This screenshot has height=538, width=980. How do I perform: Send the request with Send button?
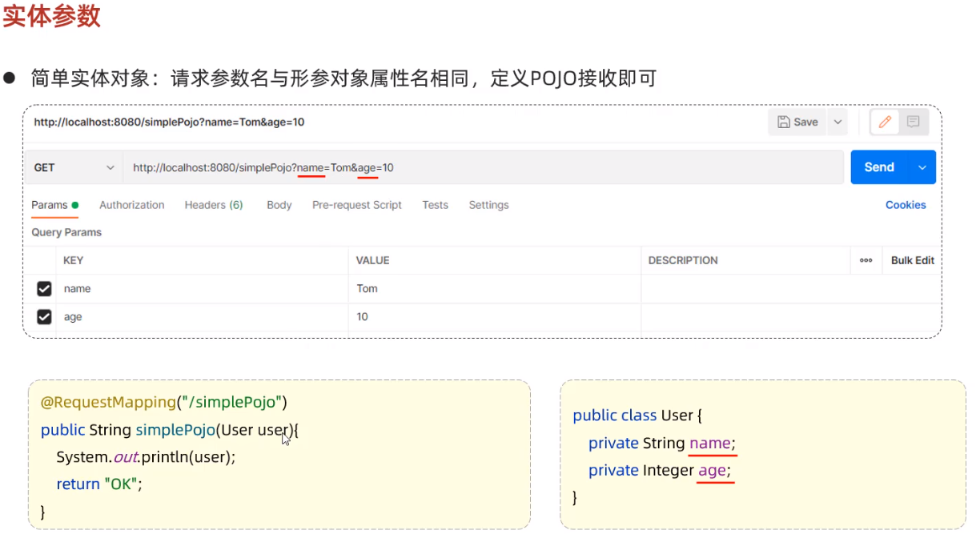click(879, 167)
